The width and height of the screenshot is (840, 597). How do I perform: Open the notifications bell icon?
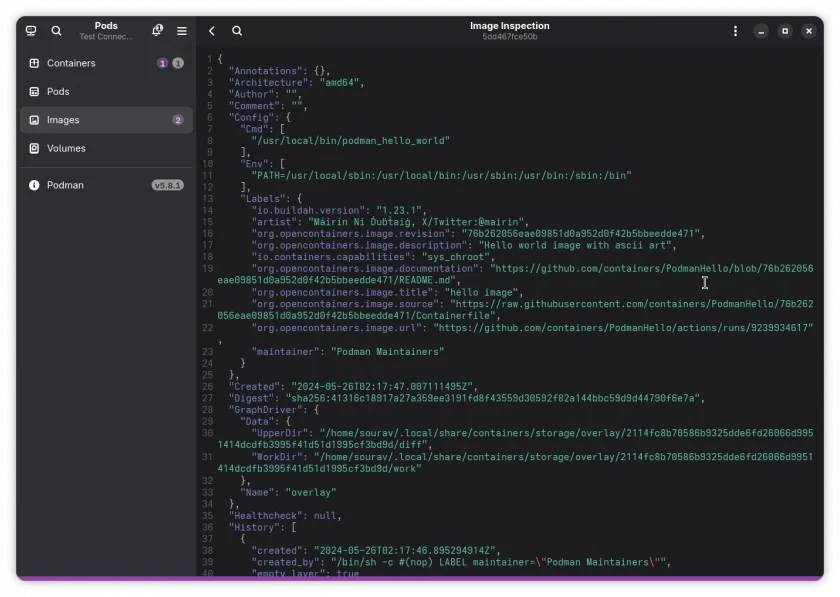point(157,31)
